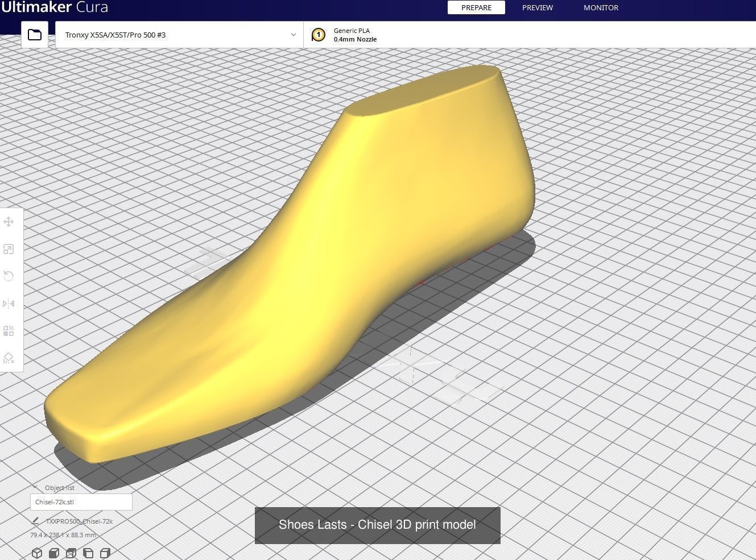The image size is (756, 560).
Task: Select the Support Blocker tool
Action: click(x=9, y=358)
